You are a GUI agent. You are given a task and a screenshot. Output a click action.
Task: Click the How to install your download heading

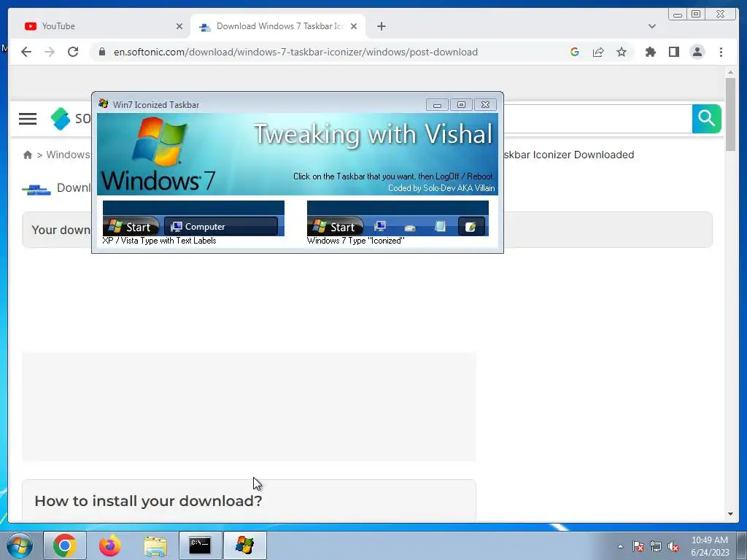148,501
